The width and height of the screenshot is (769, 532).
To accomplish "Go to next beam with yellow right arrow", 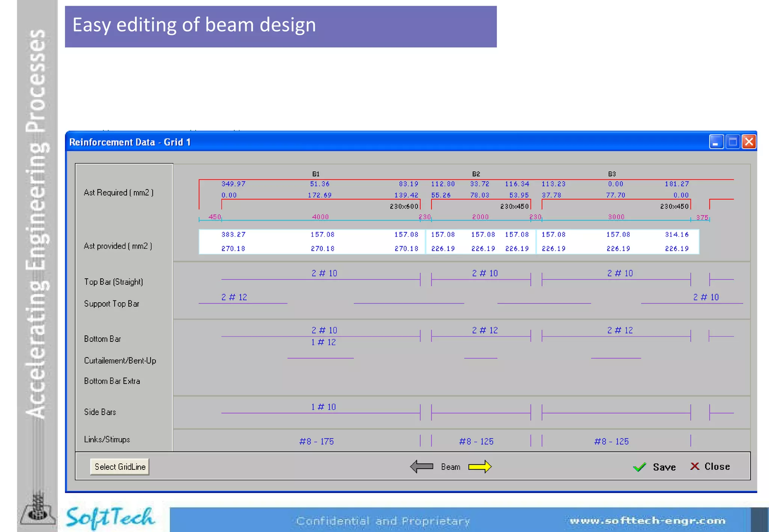I will (x=480, y=467).
